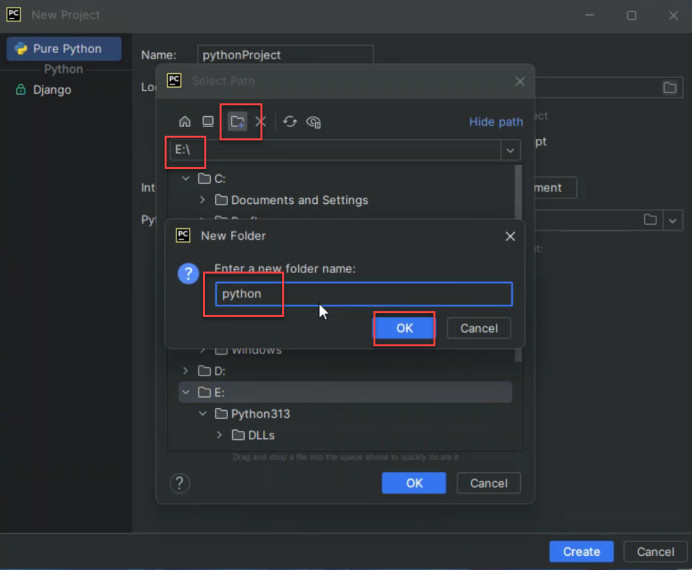This screenshot has width=692, height=571.
Task: Click the Home directory icon in Select Path
Action: [185, 122]
